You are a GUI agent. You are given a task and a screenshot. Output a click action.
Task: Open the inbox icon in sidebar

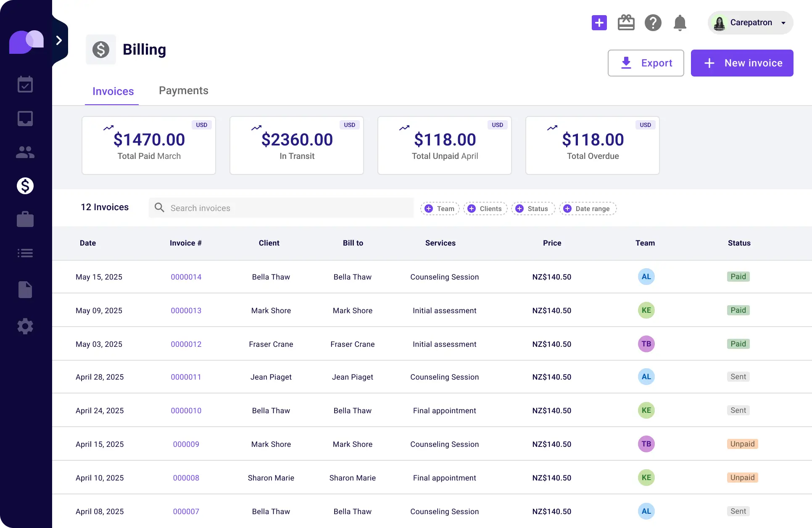tap(25, 119)
